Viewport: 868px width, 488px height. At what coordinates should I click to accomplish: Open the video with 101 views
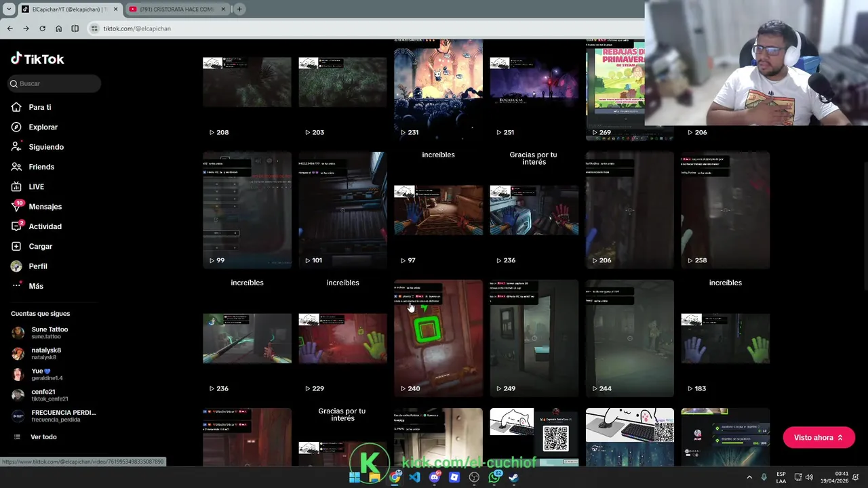tap(342, 210)
